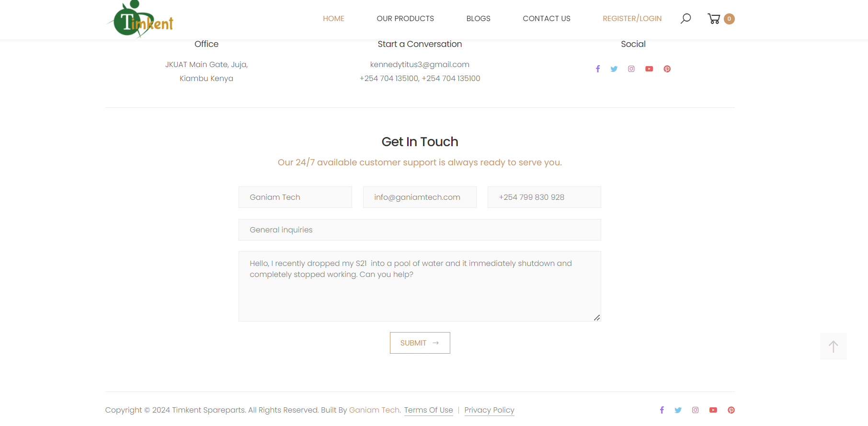Click the 24/7 customer support tagline
Viewport: 868px width, 426px height.
tap(420, 162)
